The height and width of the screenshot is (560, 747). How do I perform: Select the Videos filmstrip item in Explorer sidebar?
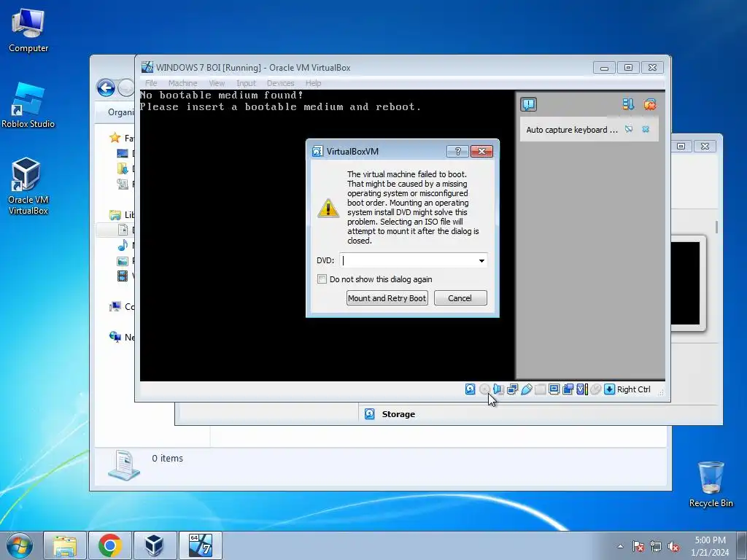click(x=123, y=276)
